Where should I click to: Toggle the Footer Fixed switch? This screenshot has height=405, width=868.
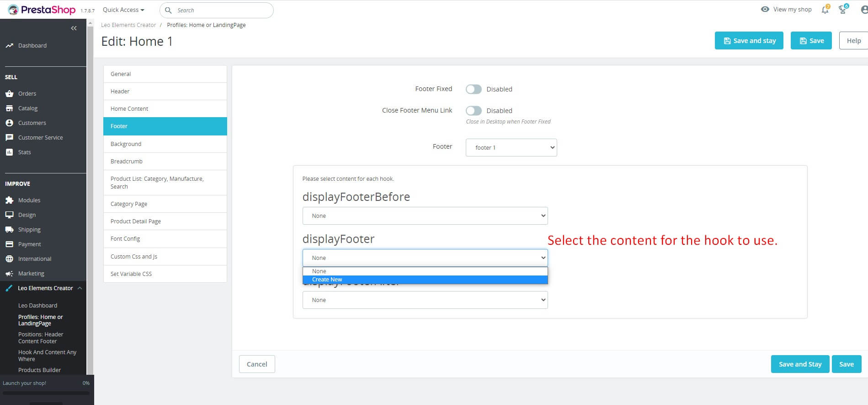[474, 89]
